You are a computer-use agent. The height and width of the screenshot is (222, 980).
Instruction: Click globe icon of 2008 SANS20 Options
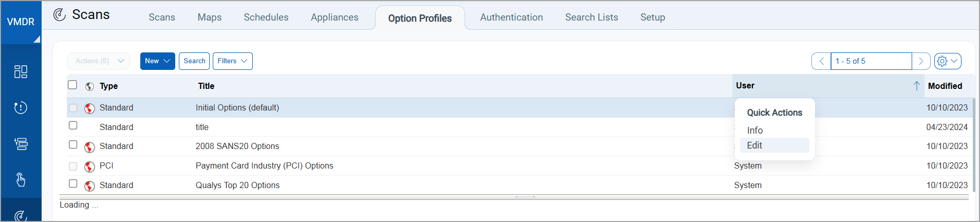90,147
